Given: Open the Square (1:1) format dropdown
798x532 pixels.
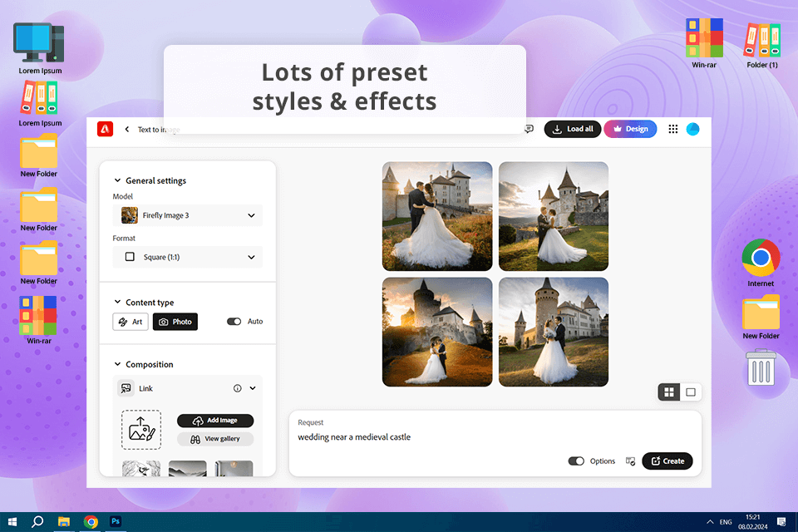Looking at the screenshot, I should coord(187,257).
